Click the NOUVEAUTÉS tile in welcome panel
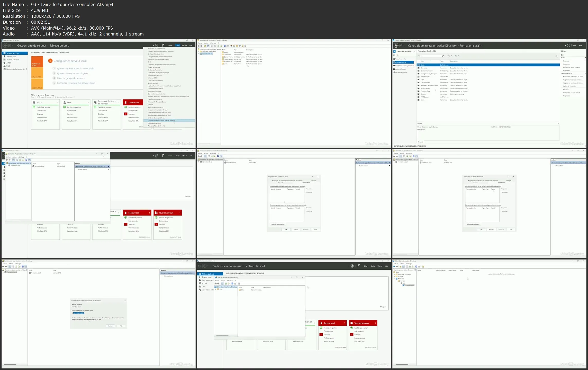The height and width of the screenshot is (370, 588). pos(37,73)
